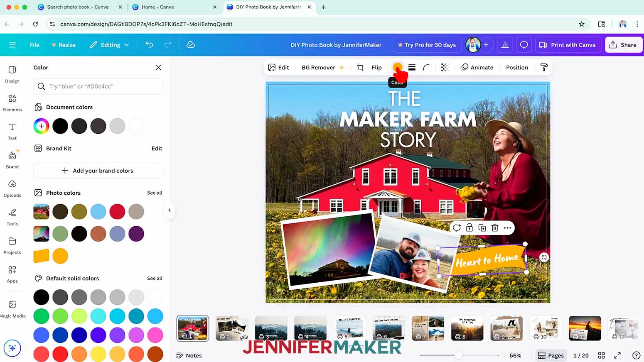Open the Text sidebar panel
This screenshot has height=362, width=644.
pos(12,132)
